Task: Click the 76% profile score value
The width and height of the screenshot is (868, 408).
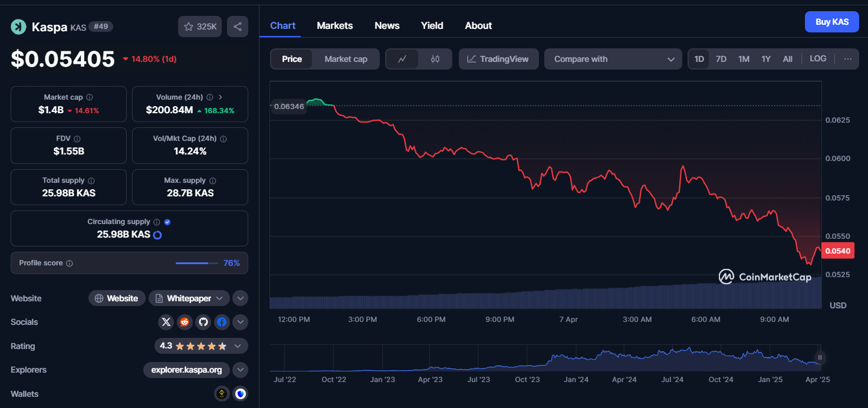Action: (232, 263)
